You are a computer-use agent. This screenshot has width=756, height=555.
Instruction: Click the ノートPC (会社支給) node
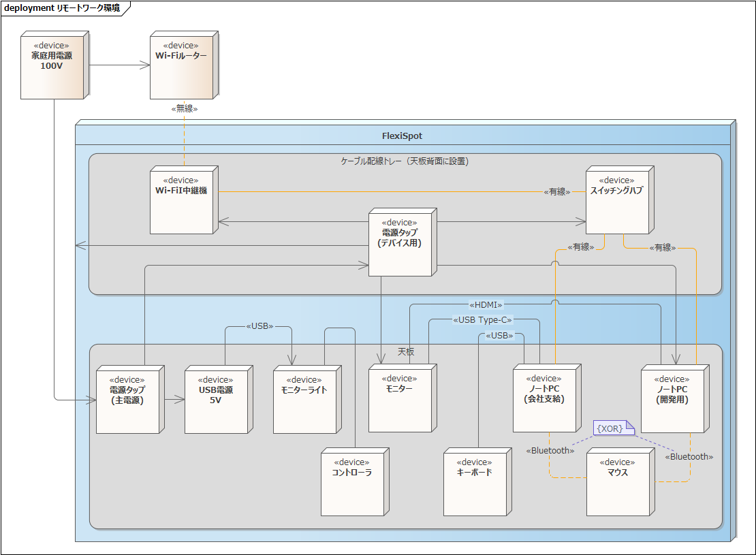click(544, 402)
